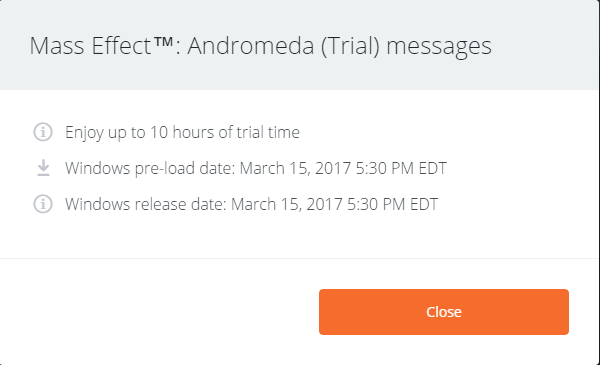Click the 'Windows pre-load date:' label text

[150, 169]
